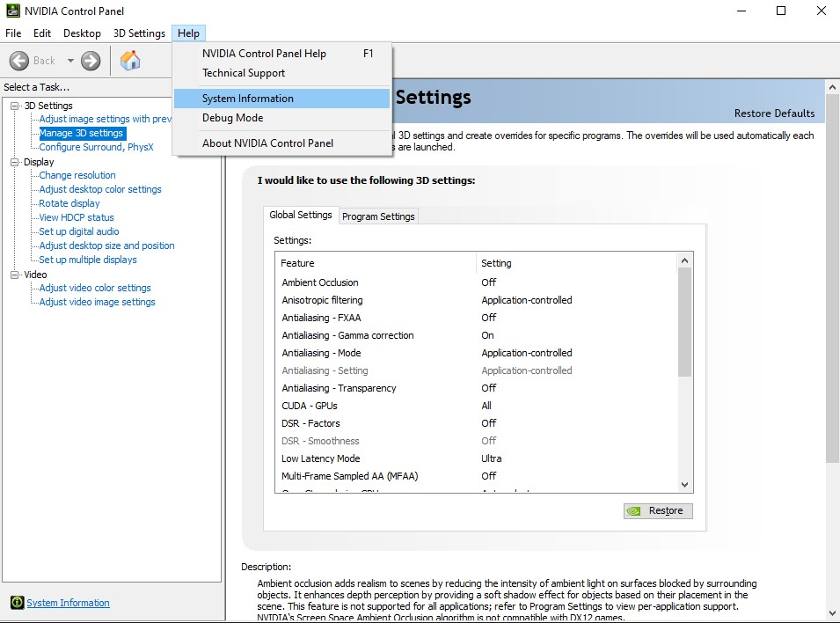This screenshot has width=840, height=623.
Task: Select the Low Latency Mode row
Action: [x=321, y=458]
